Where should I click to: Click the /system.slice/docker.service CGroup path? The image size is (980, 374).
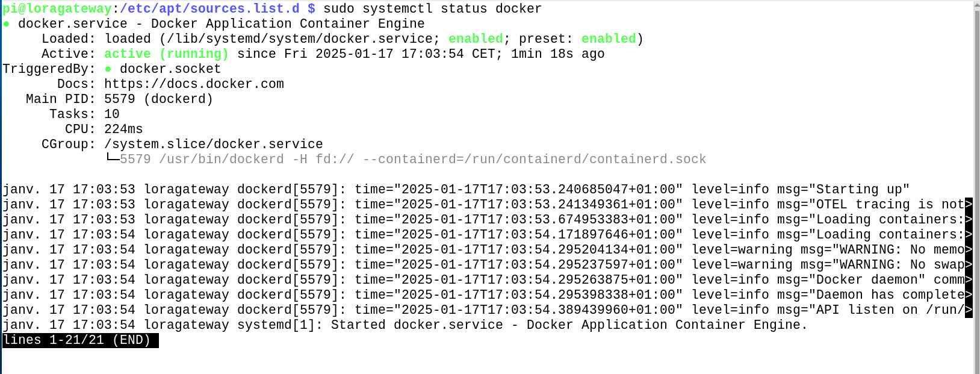(x=213, y=145)
